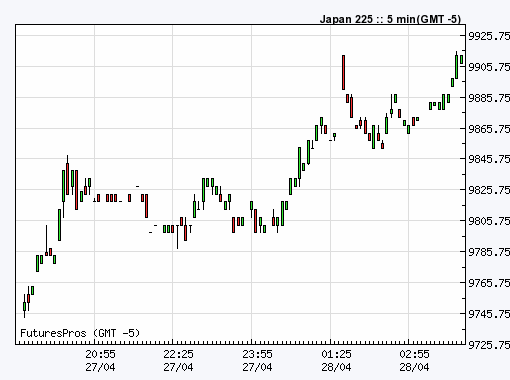Image resolution: width=510 pixels, height=380 pixels.
Task: Click the price label 9785.75
Action: (x=489, y=252)
